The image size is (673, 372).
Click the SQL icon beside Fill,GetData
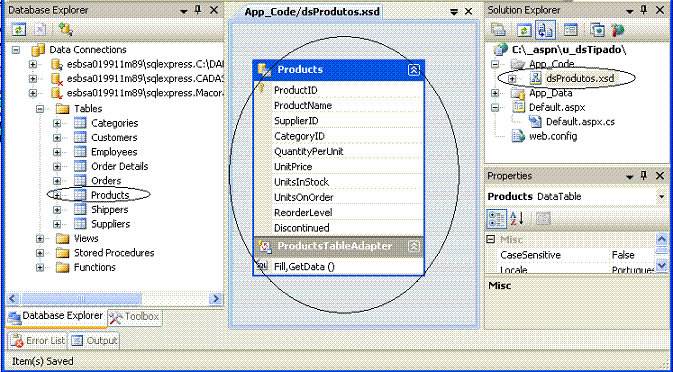pyautogui.click(x=261, y=266)
